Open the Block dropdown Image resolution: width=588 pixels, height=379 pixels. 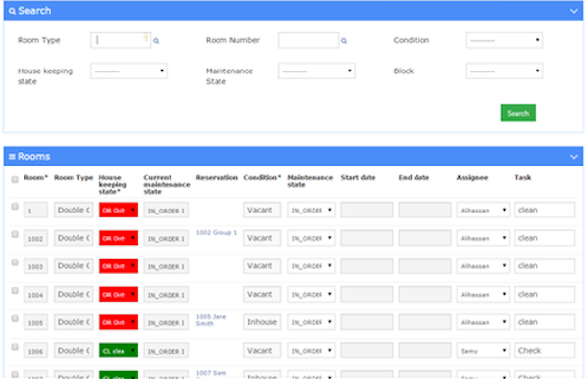click(x=505, y=71)
